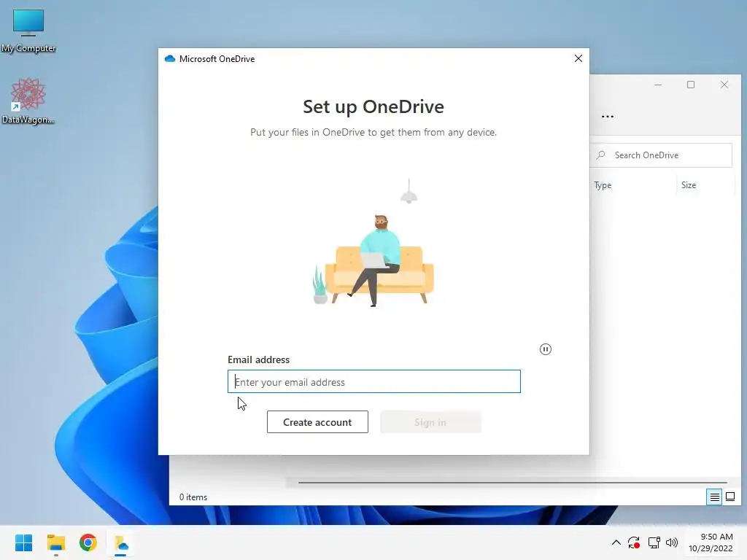This screenshot has height=560, width=747.
Task: Open network settings from the tray
Action: point(654,542)
